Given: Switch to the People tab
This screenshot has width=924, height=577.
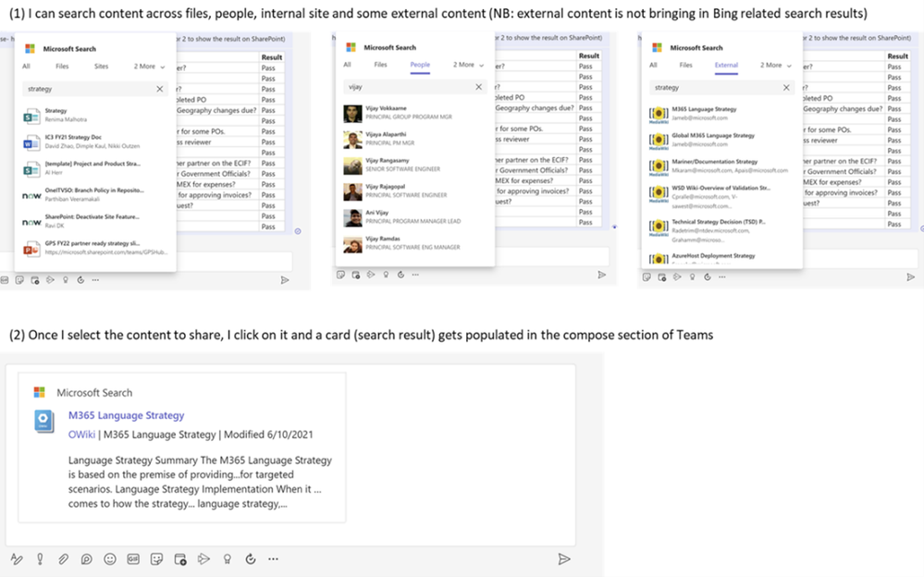Looking at the screenshot, I should pyautogui.click(x=420, y=65).
